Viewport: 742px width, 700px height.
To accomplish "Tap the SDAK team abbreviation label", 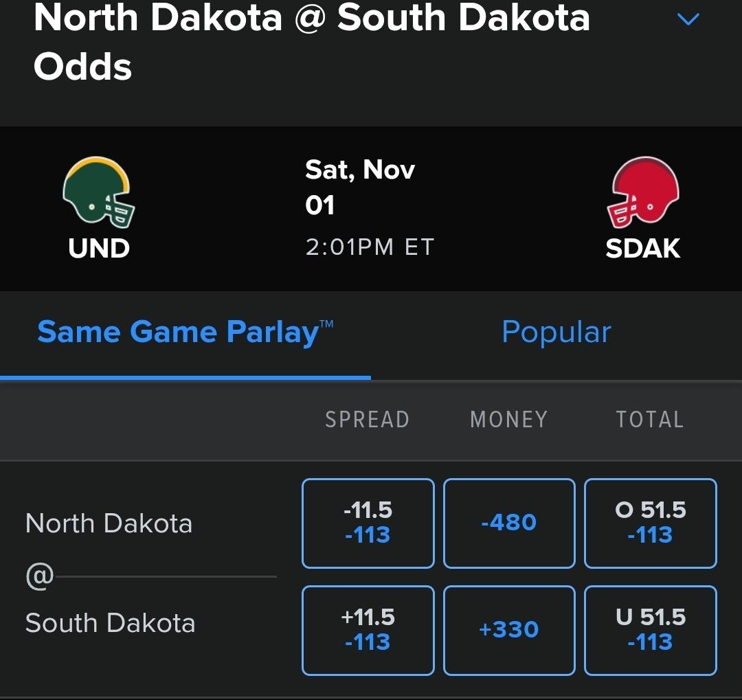I will click(643, 248).
